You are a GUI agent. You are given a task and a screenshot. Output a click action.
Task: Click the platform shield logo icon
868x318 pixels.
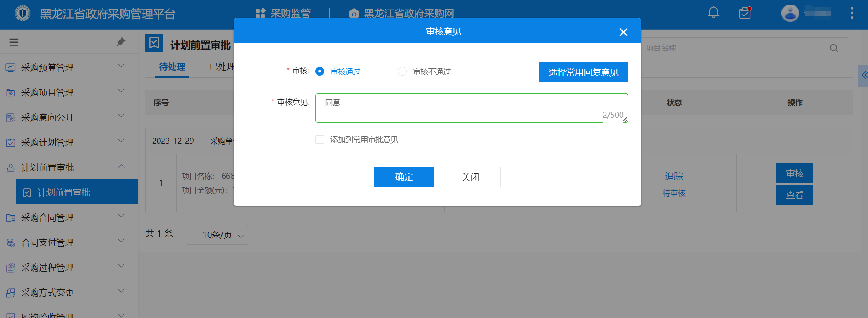[x=22, y=13]
